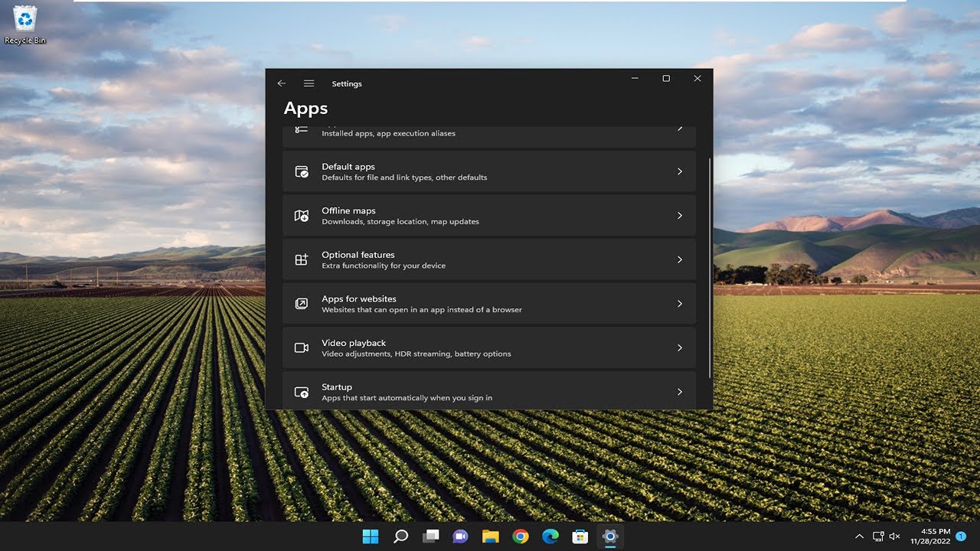The width and height of the screenshot is (980, 551).
Task: Expand Default apps chevron
Action: click(679, 171)
